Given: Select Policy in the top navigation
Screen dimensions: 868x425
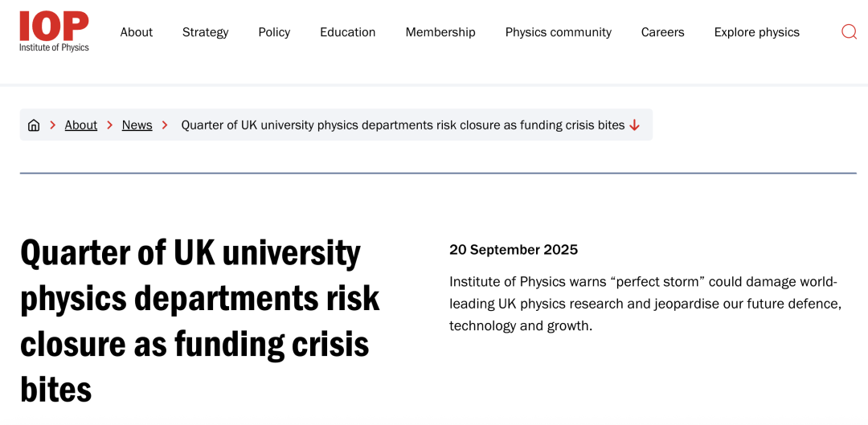Looking at the screenshot, I should 274,32.
